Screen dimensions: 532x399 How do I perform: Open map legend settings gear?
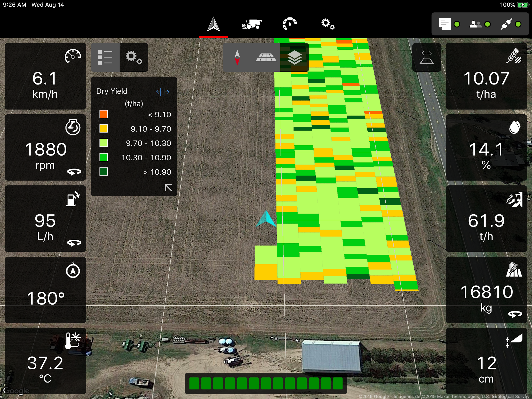tap(134, 57)
